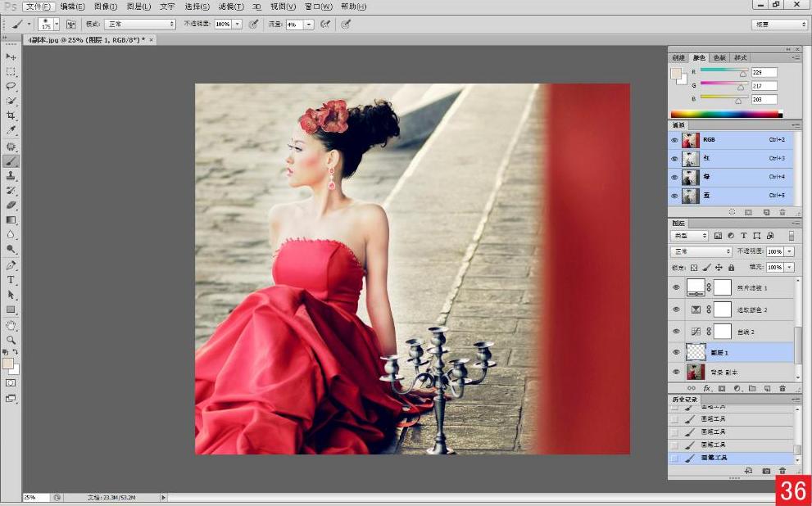812x506 pixels.
Task: Open the Color panel options menu
Action: [x=795, y=58]
